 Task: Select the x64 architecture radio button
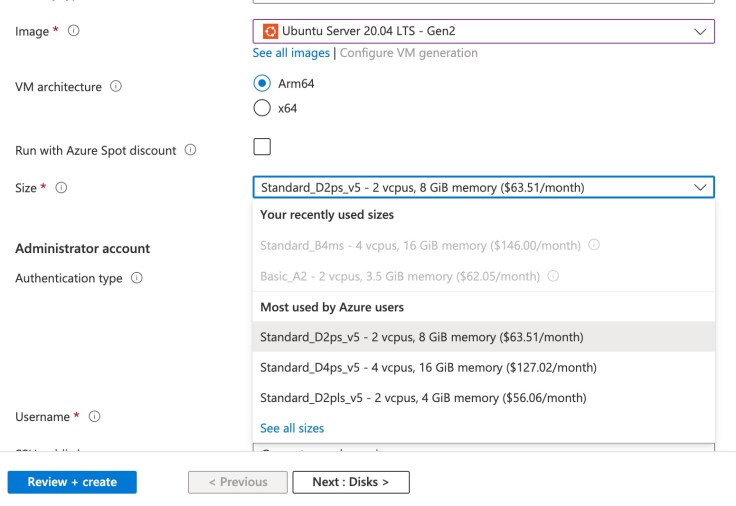click(x=262, y=108)
